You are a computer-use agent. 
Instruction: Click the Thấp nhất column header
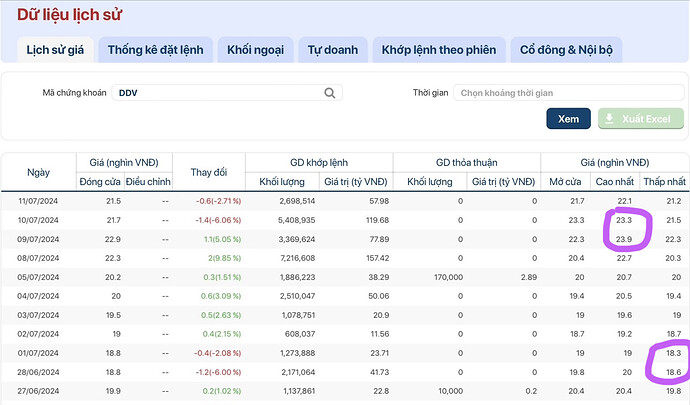tap(663, 181)
